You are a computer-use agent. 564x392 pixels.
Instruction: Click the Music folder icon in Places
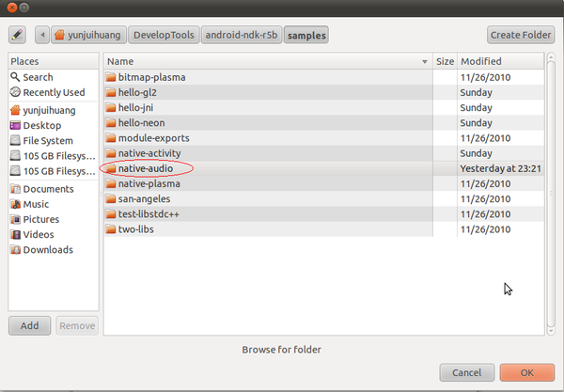point(15,204)
